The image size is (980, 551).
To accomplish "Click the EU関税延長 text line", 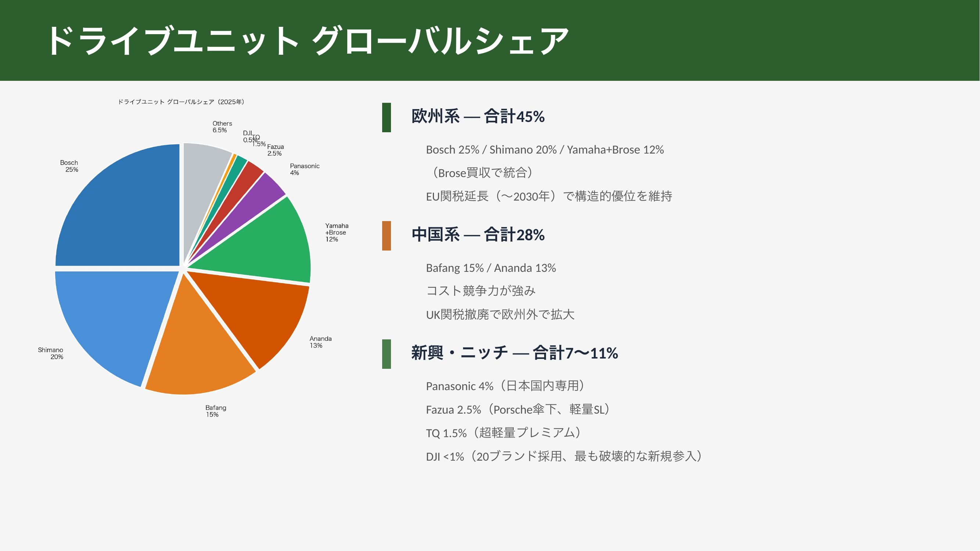I will (549, 196).
